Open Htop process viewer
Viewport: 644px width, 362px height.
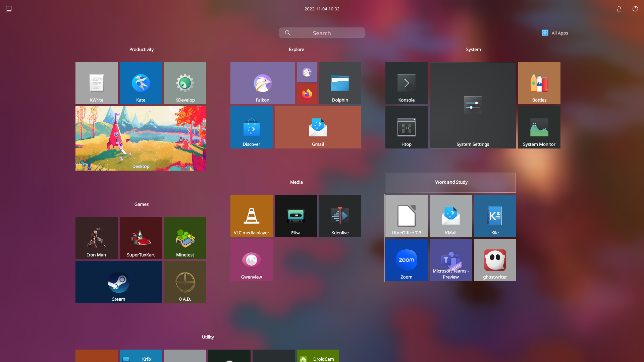(x=407, y=127)
